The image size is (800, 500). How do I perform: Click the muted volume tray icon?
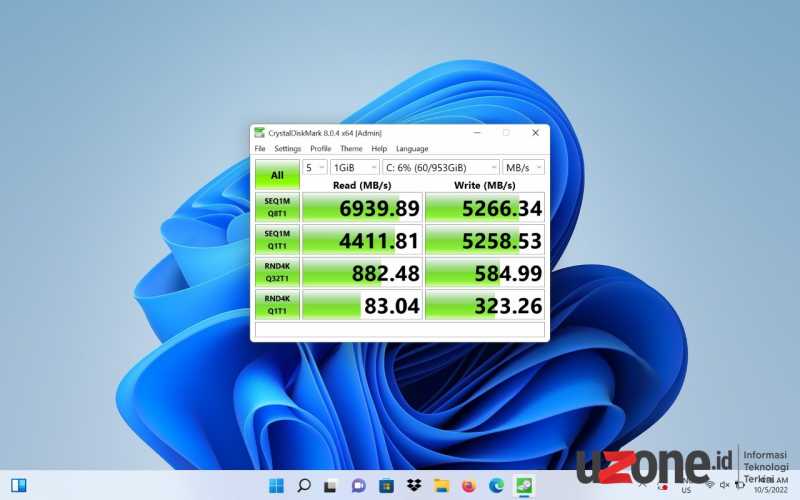tap(724, 485)
